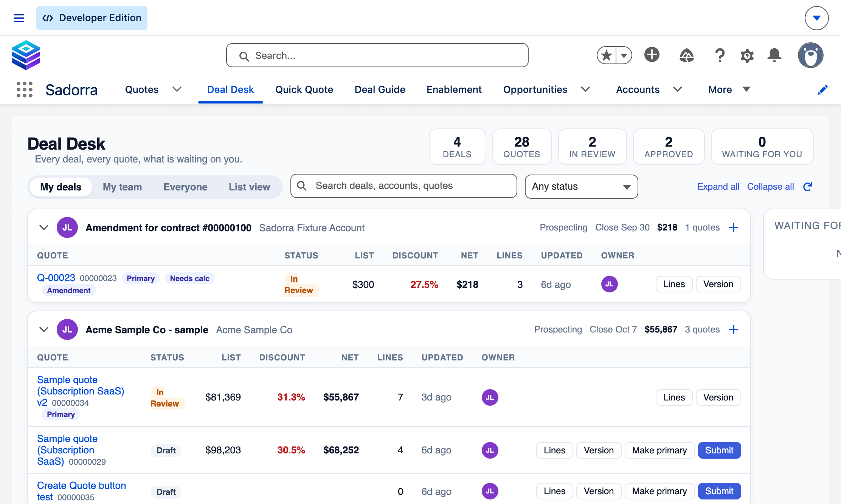Switch to List view
Image resolution: width=841 pixels, height=504 pixels.
[x=250, y=187]
